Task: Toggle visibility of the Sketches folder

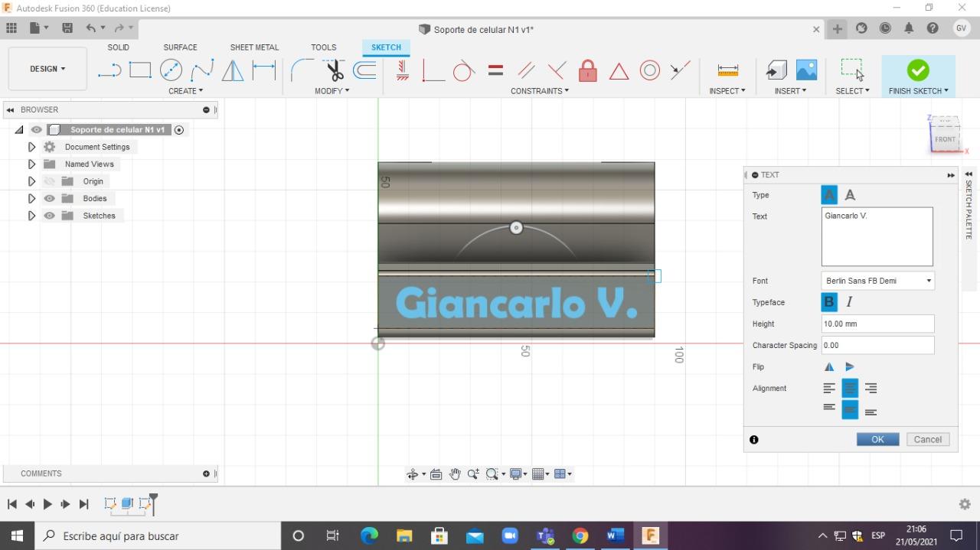Action: point(50,216)
